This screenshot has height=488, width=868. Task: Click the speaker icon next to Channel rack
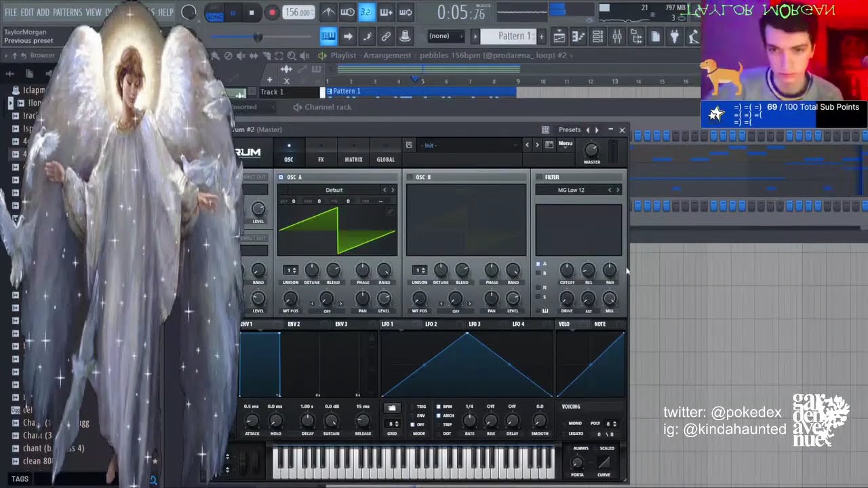(x=298, y=107)
